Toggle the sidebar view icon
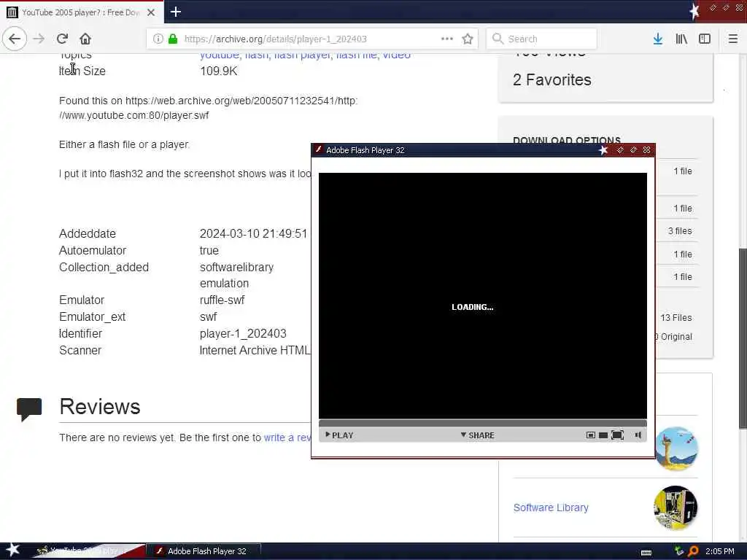The width and height of the screenshot is (747, 560). coord(705,39)
